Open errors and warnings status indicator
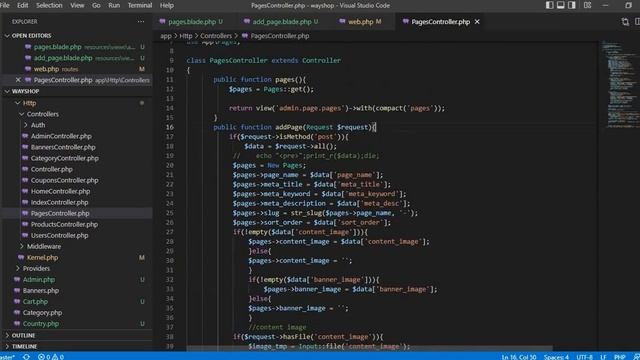Image resolution: width=640 pixels, height=360 pixels. click(51, 357)
